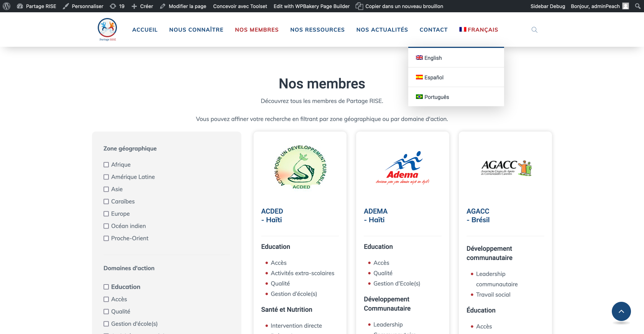644x334 pixels.
Task: Go to the Accueil menu item
Action: pyautogui.click(x=145, y=30)
